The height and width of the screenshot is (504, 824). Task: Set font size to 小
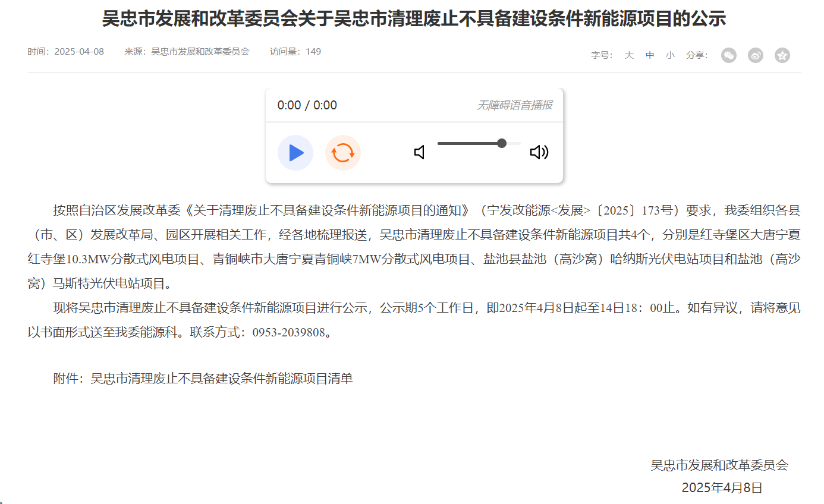click(670, 55)
